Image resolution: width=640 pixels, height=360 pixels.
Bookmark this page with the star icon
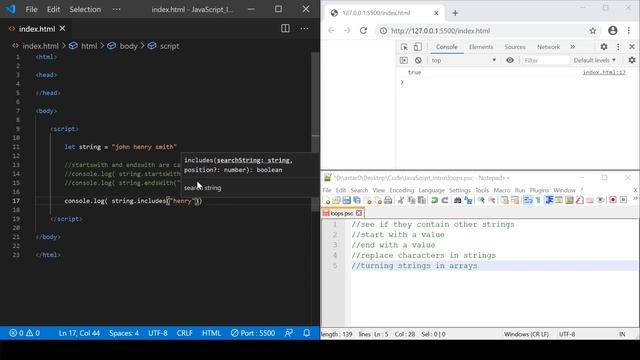click(x=593, y=31)
